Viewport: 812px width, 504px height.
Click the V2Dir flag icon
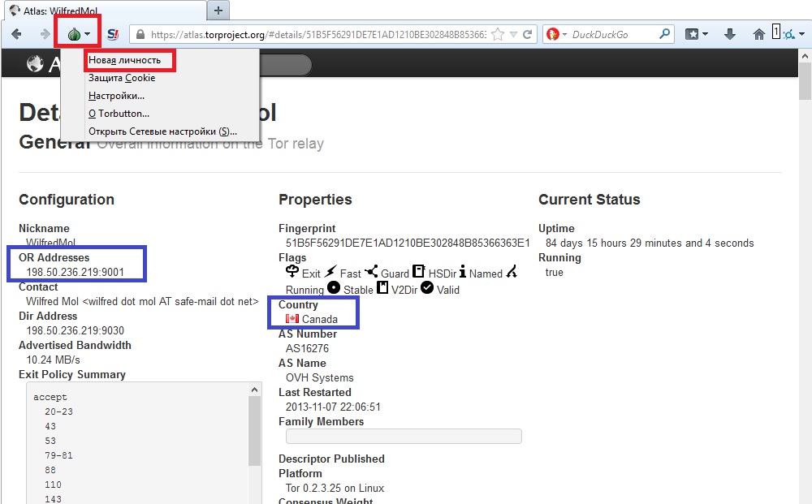(382, 287)
